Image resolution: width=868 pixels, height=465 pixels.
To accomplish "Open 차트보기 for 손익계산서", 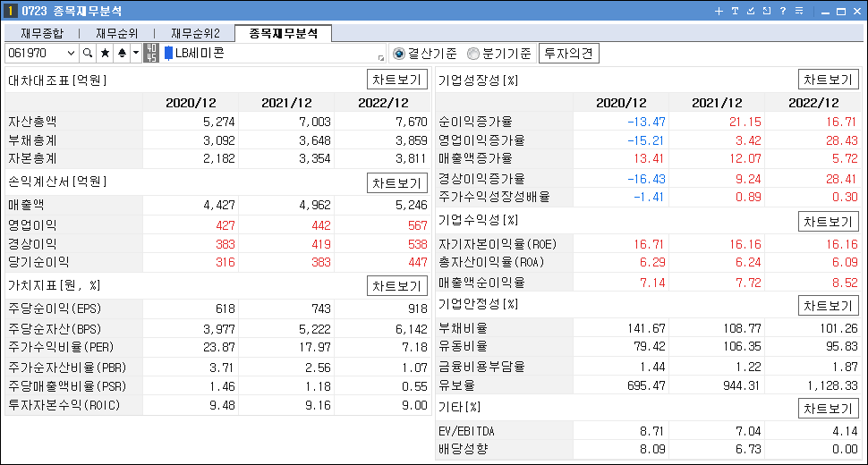I will 397,183.
